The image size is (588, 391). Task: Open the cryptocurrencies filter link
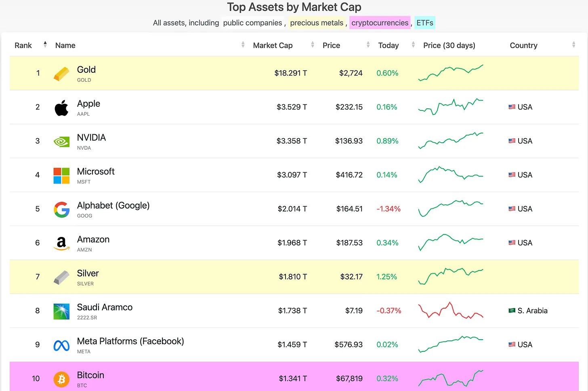pyautogui.click(x=380, y=23)
